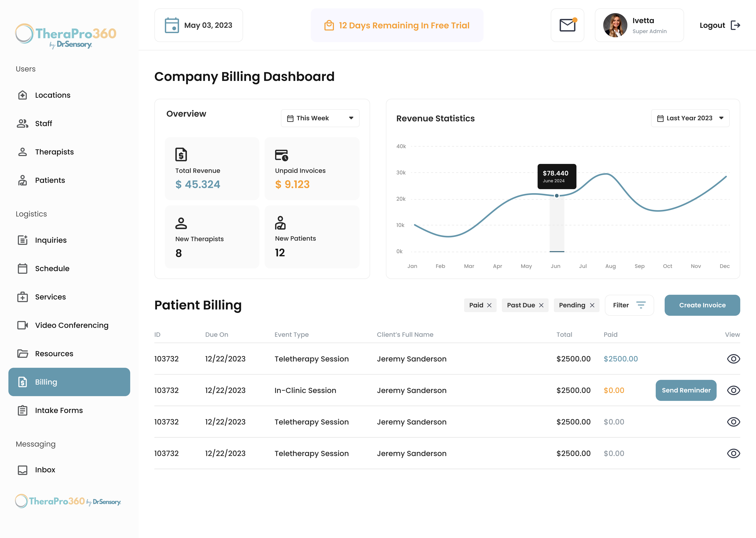This screenshot has height=538, width=756.
Task: Click the Inquiries sidebar icon
Action: pyautogui.click(x=23, y=240)
